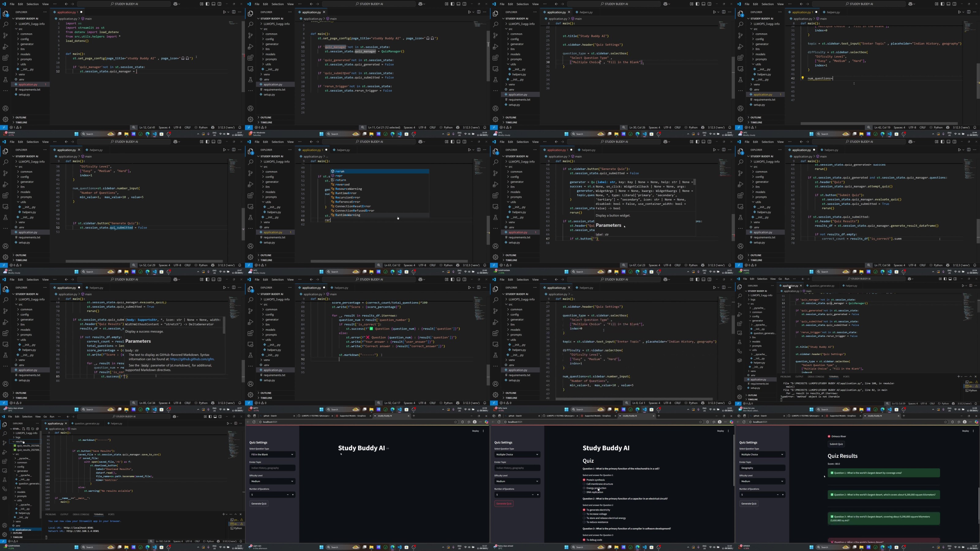Viewport: 980px width, 551px height.
Task: Refresh the browser page showing Quiz Results
Action: coord(744,422)
